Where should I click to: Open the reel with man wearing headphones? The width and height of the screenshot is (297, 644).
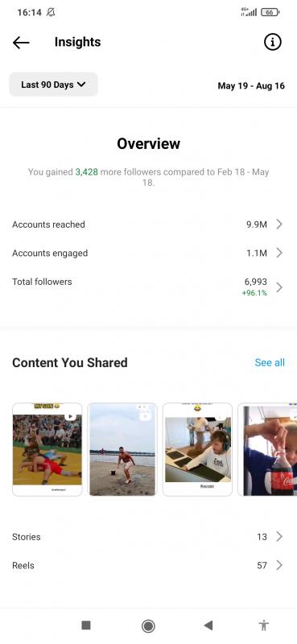click(197, 449)
